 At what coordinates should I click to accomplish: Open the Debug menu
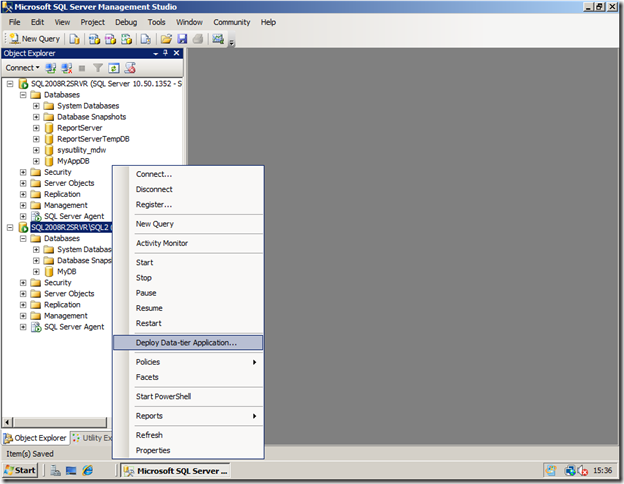point(126,22)
